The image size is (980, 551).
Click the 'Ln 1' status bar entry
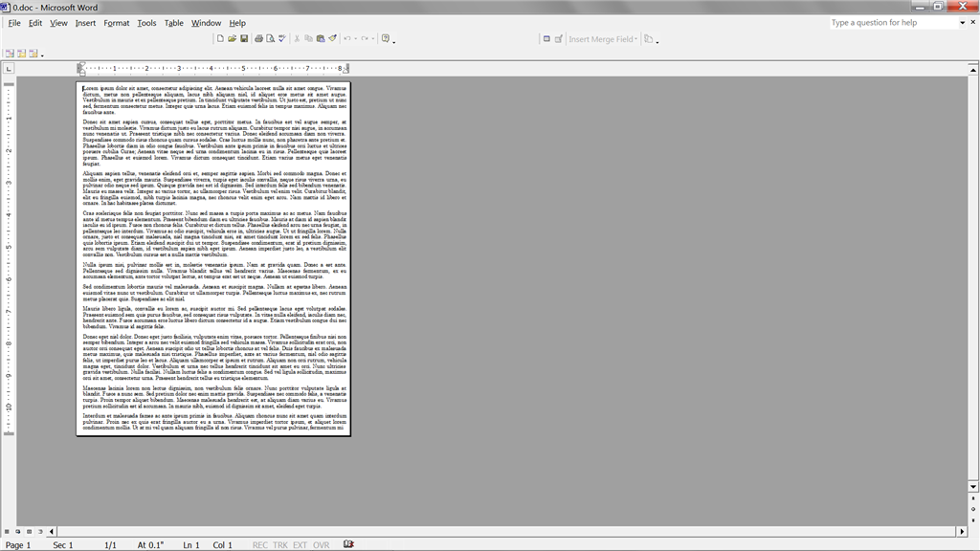click(191, 544)
